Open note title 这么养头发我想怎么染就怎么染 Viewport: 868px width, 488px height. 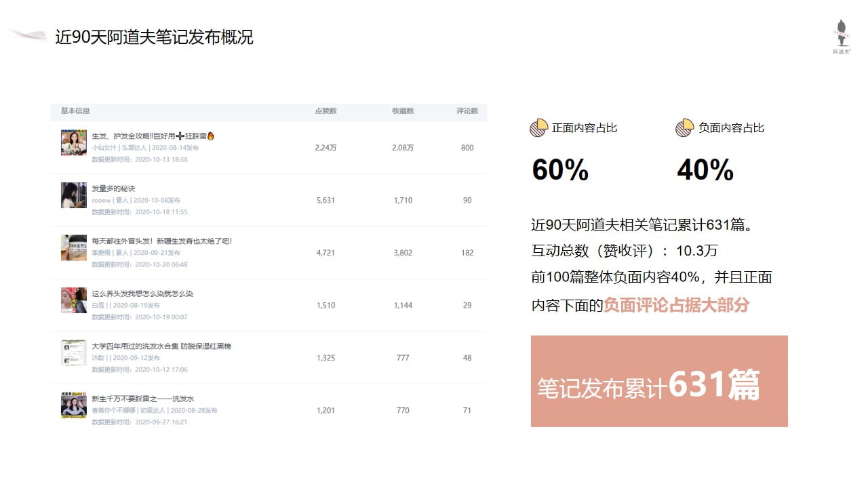[142, 293]
